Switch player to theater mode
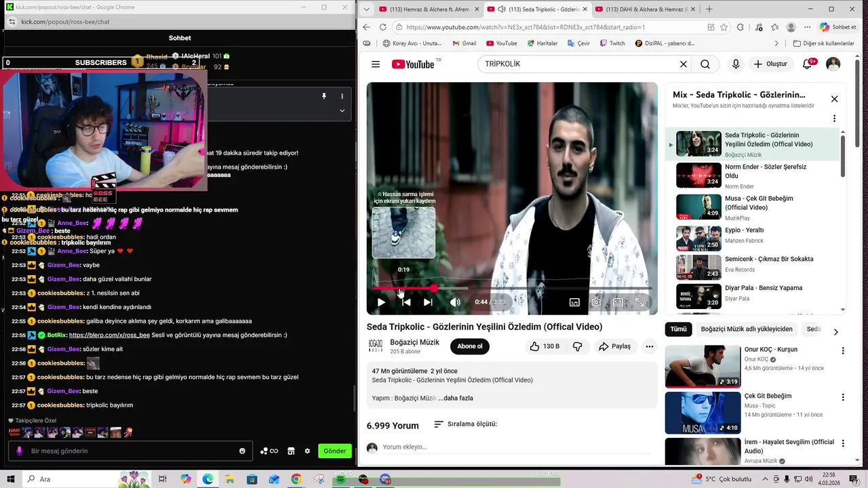This screenshot has width=868, height=488. (618, 302)
